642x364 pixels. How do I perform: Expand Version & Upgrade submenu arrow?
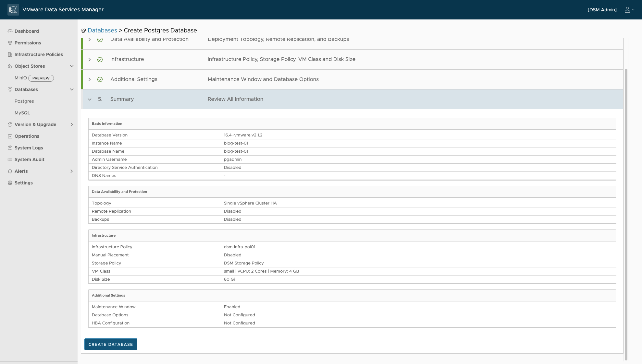(72, 124)
